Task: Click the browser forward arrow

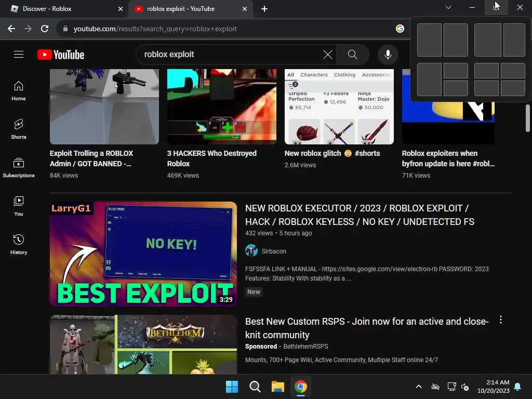Action: point(28,29)
